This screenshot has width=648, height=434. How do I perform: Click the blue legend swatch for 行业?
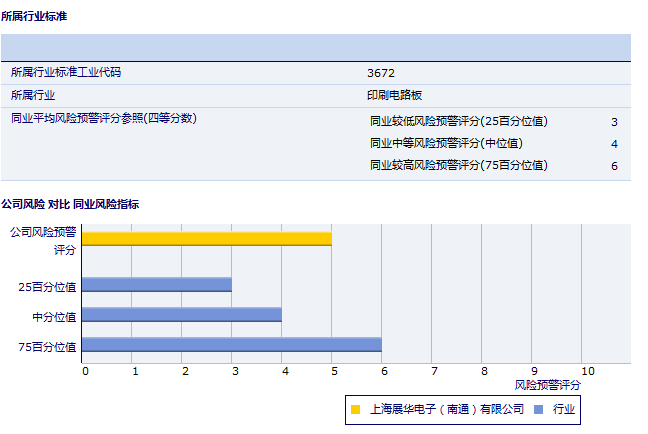pos(538,409)
